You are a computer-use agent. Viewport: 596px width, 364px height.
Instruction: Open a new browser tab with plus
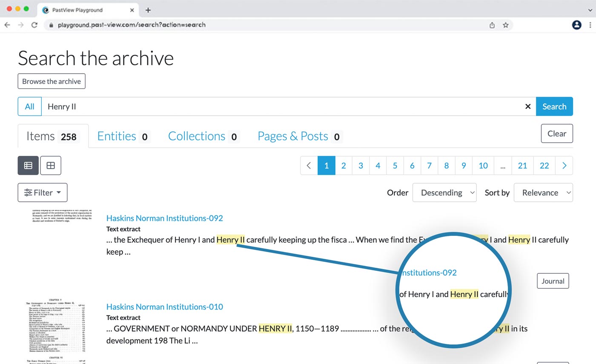(148, 10)
